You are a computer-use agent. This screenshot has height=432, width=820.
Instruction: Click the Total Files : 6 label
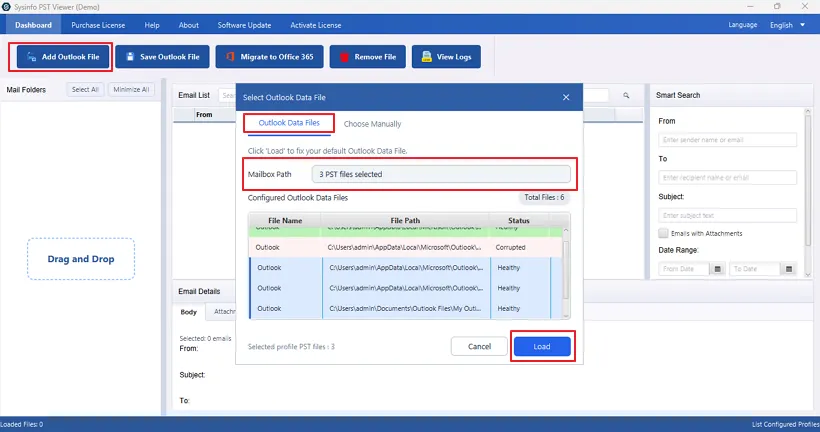click(544, 198)
